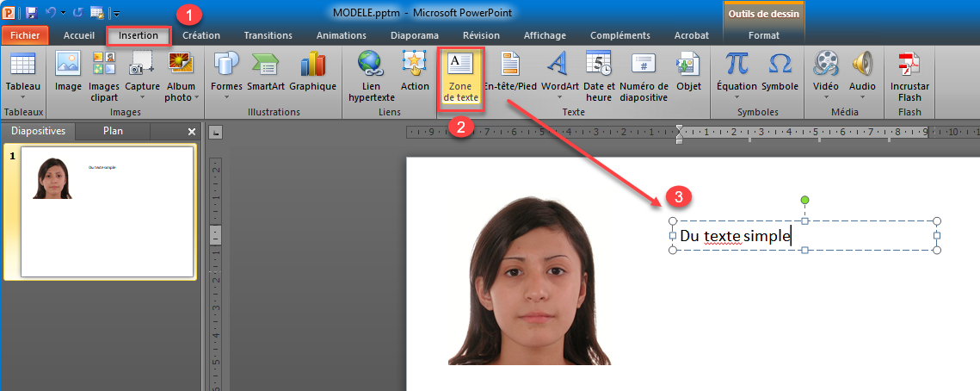Expand the Formes dropdown arrow
Image resolution: width=980 pixels, height=391 pixels.
pyautogui.click(x=225, y=97)
